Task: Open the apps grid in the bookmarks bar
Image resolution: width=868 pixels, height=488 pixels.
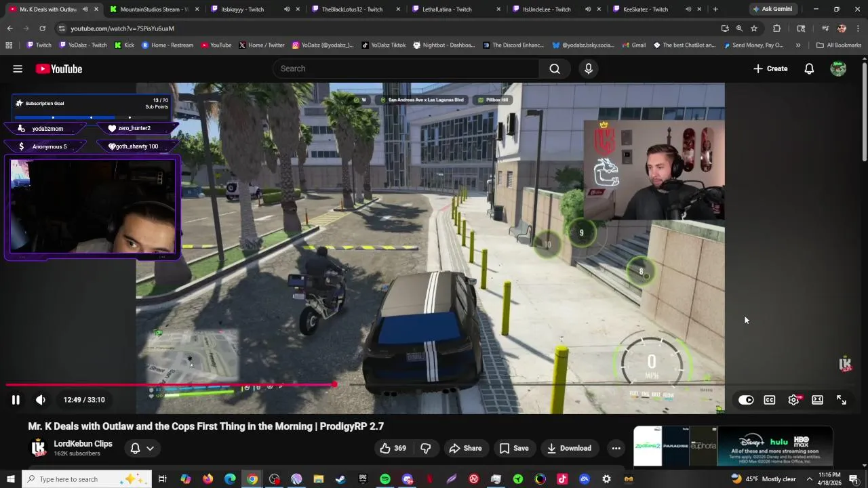Action: pyautogui.click(x=9, y=45)
